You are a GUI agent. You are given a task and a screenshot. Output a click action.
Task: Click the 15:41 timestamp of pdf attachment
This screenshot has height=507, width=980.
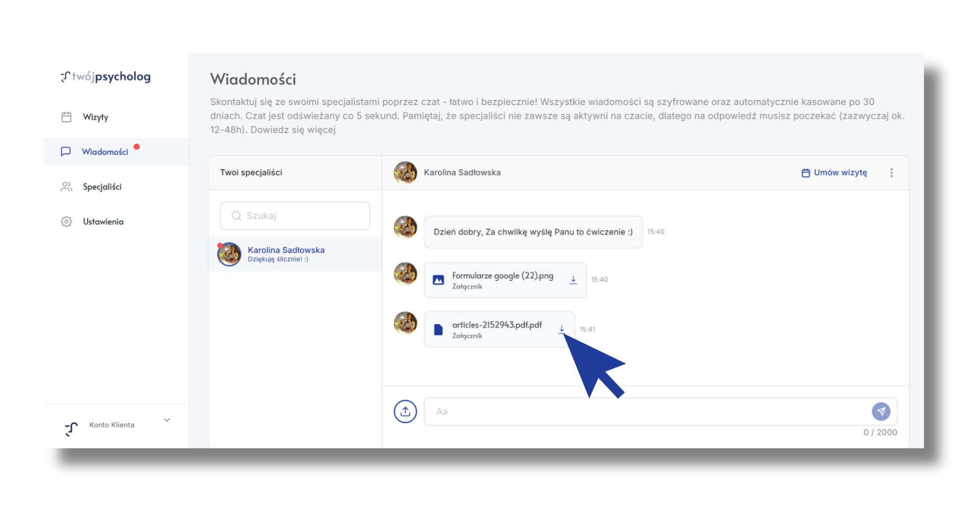coord(587,329)
